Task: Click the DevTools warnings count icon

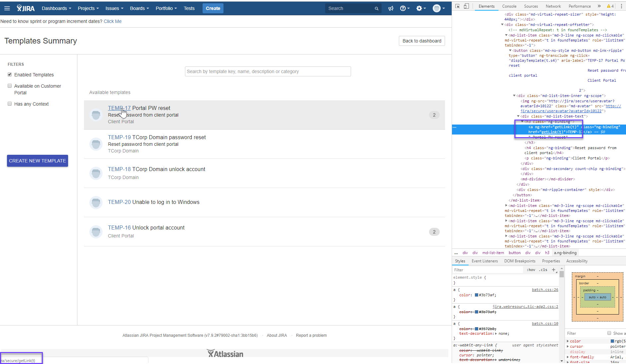Action: 610,6
